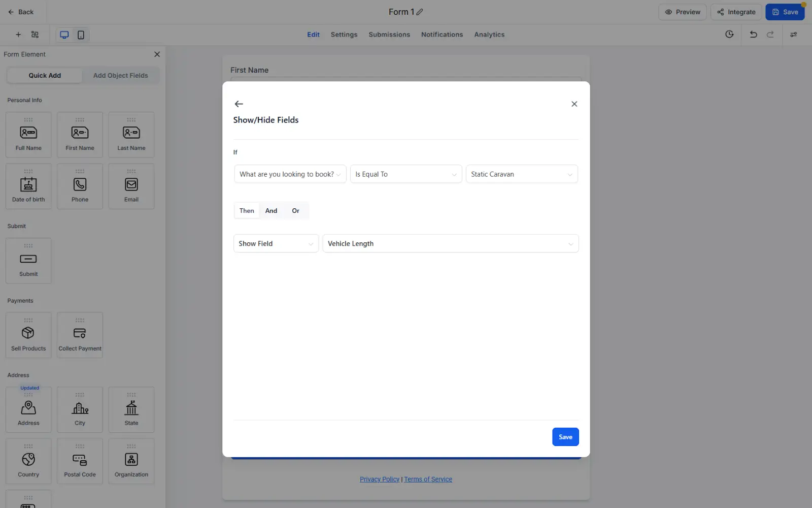Open the Notifications tab

click(442, 35)
